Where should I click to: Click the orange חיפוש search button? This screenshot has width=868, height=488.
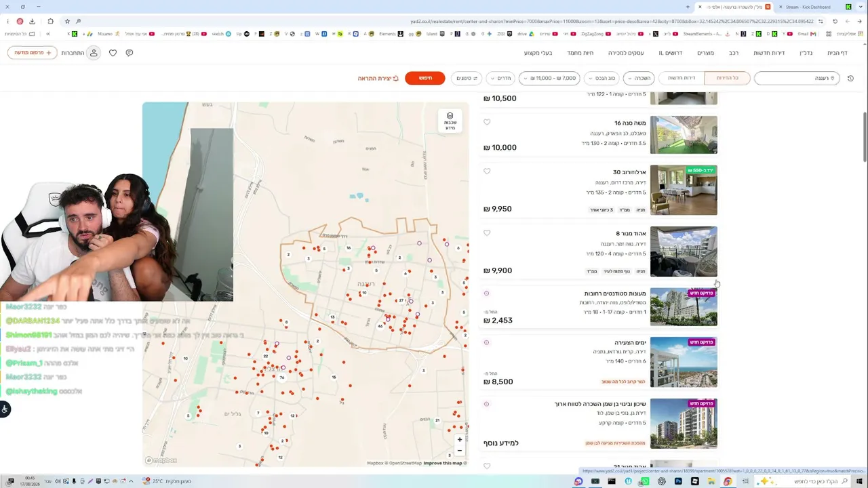pos(425,78)
